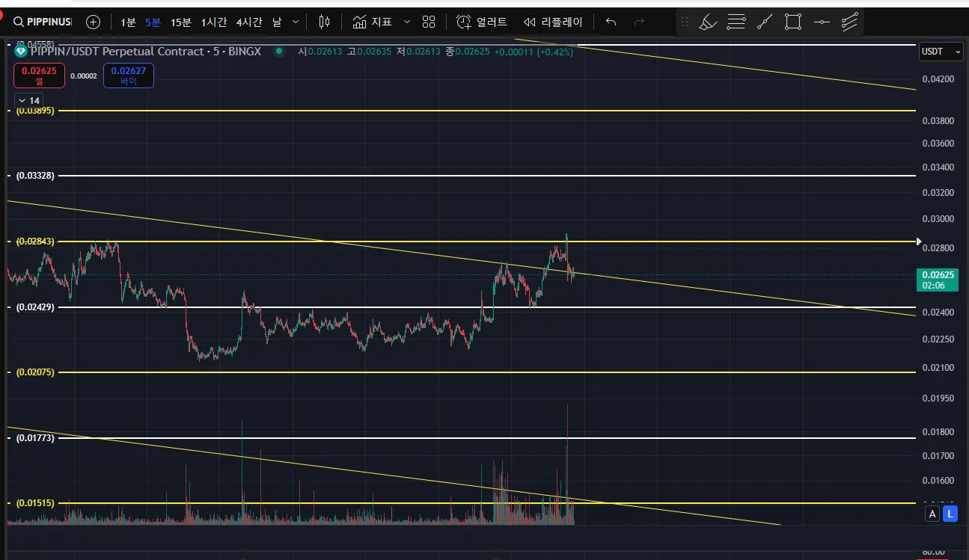Click the green market status dot
The height and width of the screenshot is (560, 969).
279,52
